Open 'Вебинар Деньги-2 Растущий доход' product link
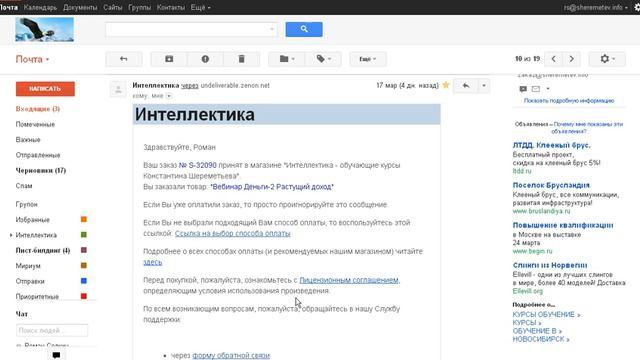640x360 pixels. pyautogui.click(x=272, y=187)
